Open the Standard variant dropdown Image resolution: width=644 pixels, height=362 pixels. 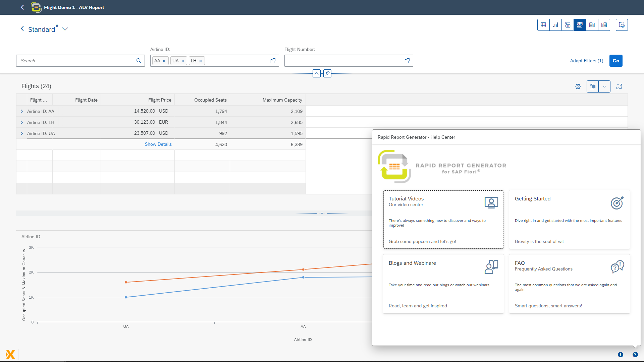[65, 29]
